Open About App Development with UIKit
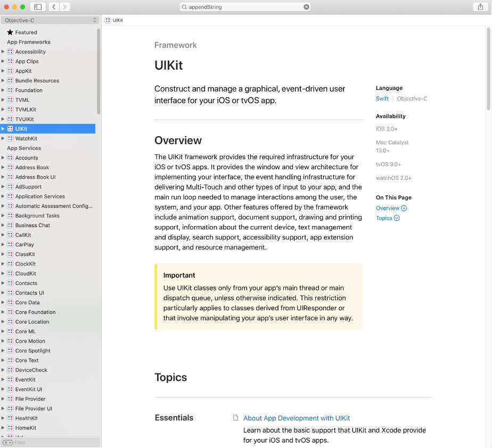The image size is (492, 448). pyautogui.click(x=297, y=418)
